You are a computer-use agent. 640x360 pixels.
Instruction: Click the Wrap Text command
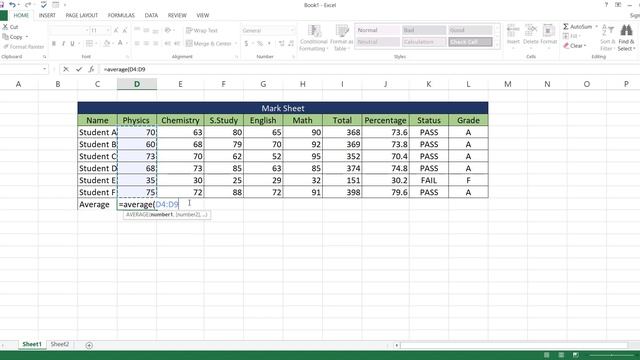point(202,31)
